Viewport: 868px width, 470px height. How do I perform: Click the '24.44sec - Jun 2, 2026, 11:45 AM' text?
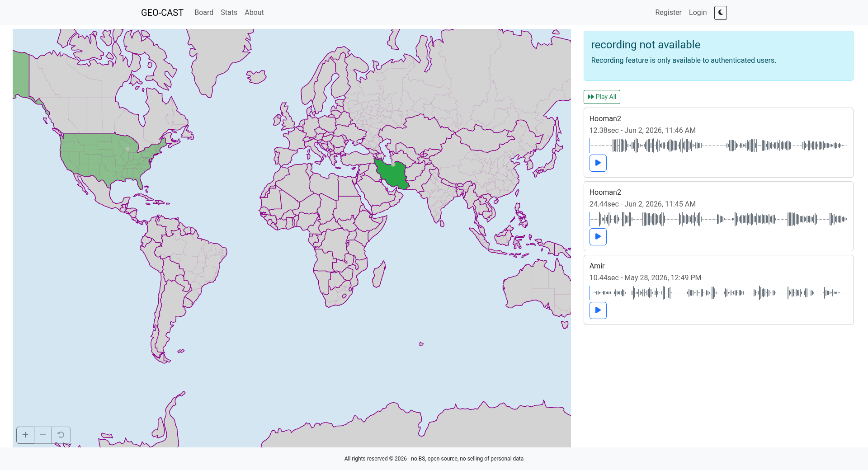click(x=642, y=204)
